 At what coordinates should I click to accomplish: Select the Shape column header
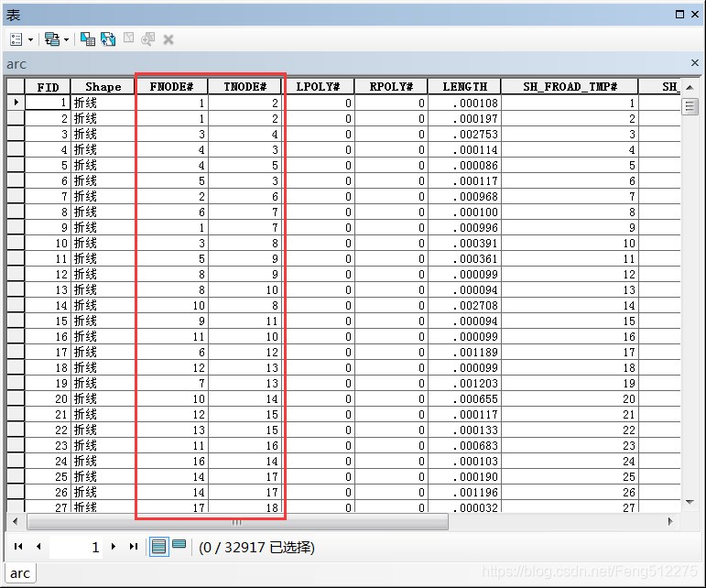[103, 87]
